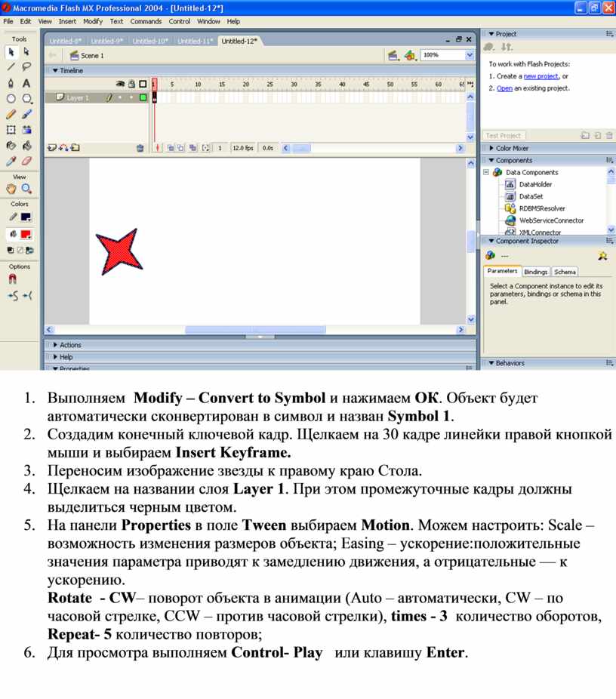Select the Eraser tool
Image resolution: width=616 pixels, height=699 pixels.
(x=26, y=161)
